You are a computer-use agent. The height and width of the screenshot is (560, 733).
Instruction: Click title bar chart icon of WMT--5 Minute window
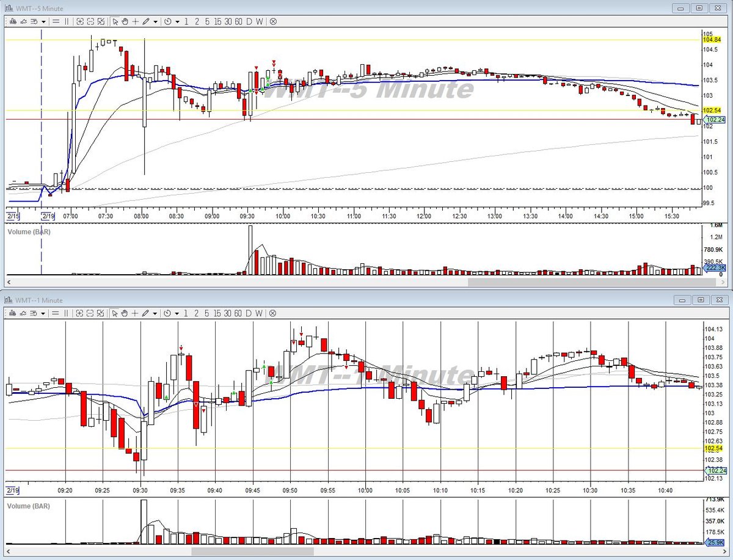(x=9, y=9)
